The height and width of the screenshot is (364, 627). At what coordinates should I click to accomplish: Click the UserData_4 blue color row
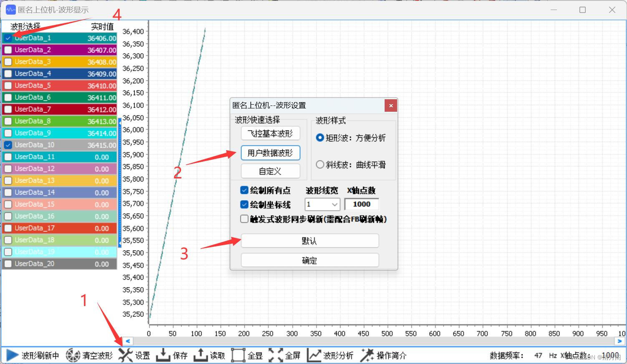click(x=60, y=74)
